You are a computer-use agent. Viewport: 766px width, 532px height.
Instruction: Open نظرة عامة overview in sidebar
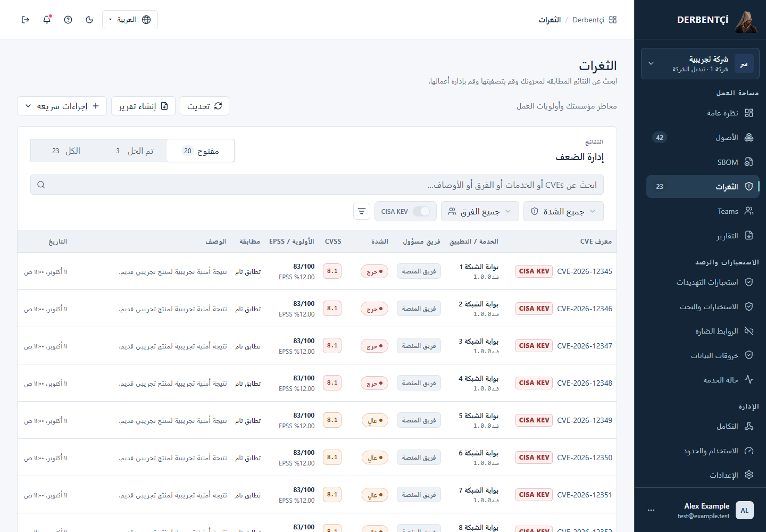click(703, 113)
